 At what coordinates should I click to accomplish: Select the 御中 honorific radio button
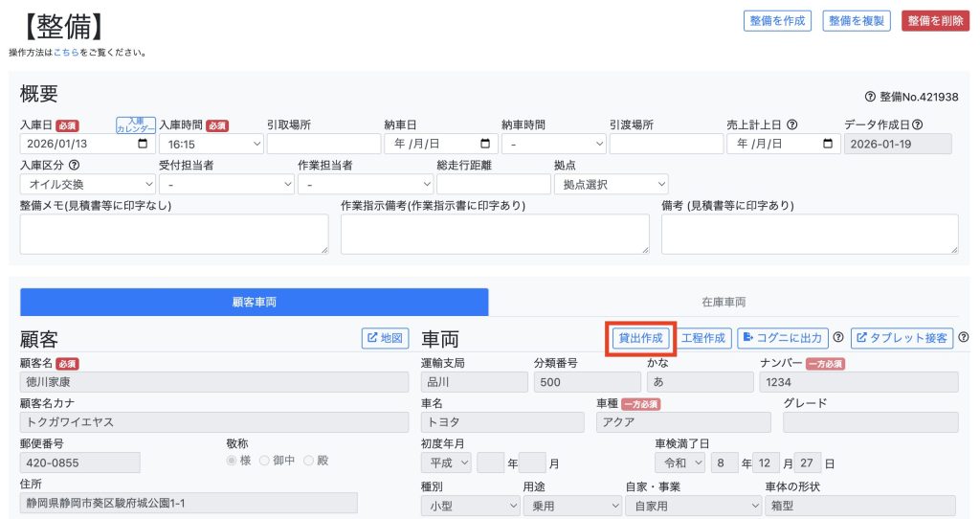click(x=264, y=461)
